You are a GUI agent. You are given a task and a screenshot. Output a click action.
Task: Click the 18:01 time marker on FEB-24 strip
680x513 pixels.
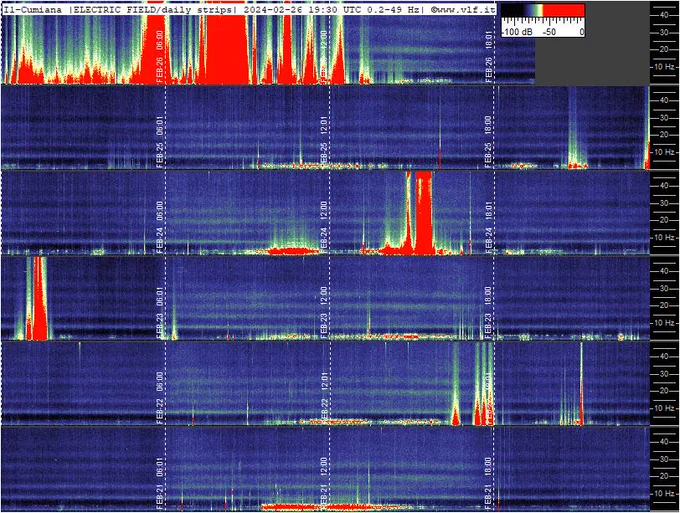pos(489,209)
